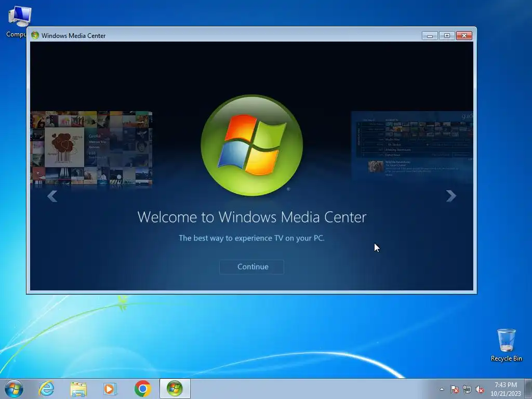Go to previous slide with left arrow
Image resolution: width=532 pixels, height=399 pixels.
(x=52, y=196)
